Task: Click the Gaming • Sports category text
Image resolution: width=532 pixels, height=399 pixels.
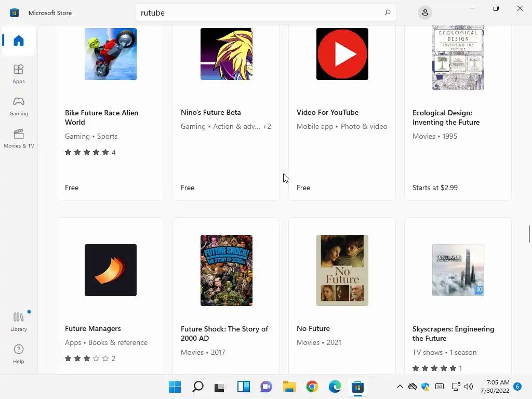Action: 91,137
